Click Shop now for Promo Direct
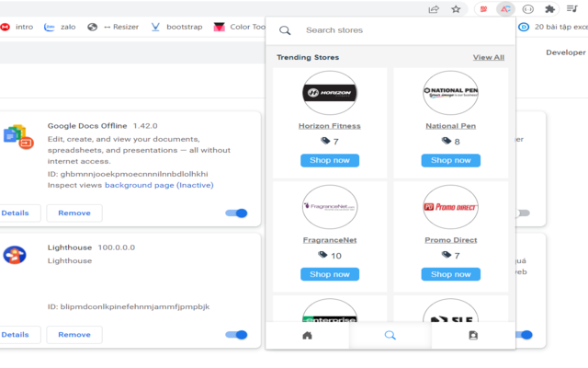 click(451, 274)
